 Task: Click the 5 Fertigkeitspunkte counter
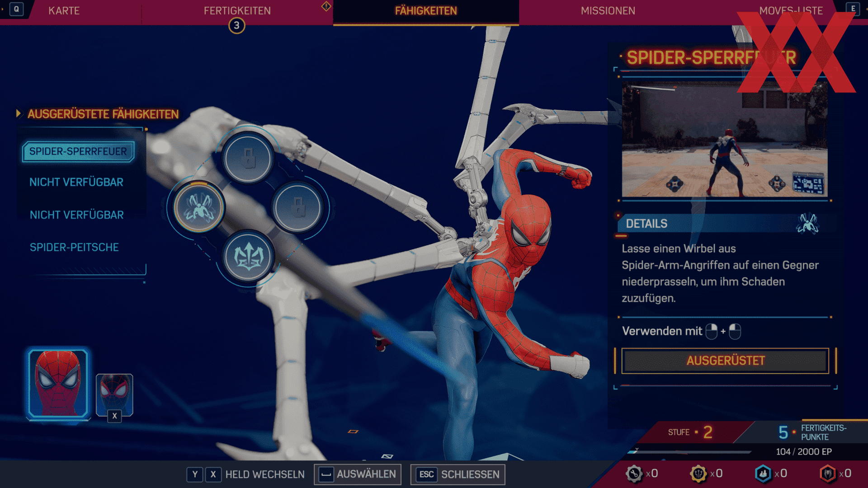[812, 432]
